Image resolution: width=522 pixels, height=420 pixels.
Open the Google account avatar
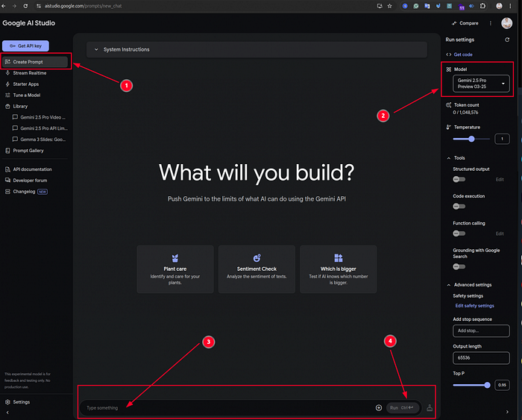506,23
